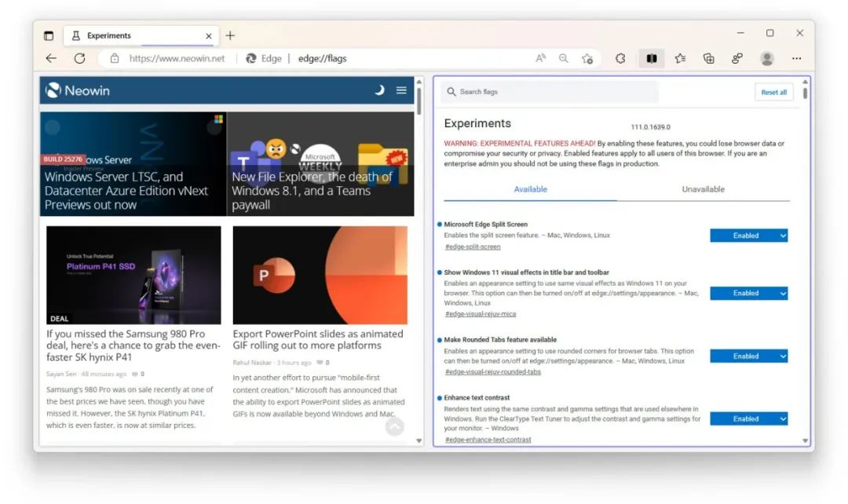Click the Refresh icon in the browser toolbar
The height and width of the screenshot is (504, 848).
coord(79,58)
